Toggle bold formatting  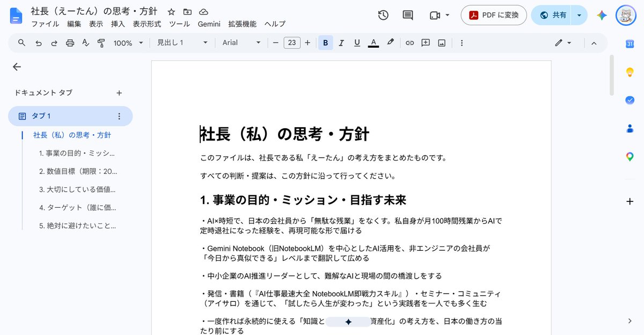(325, 43)
